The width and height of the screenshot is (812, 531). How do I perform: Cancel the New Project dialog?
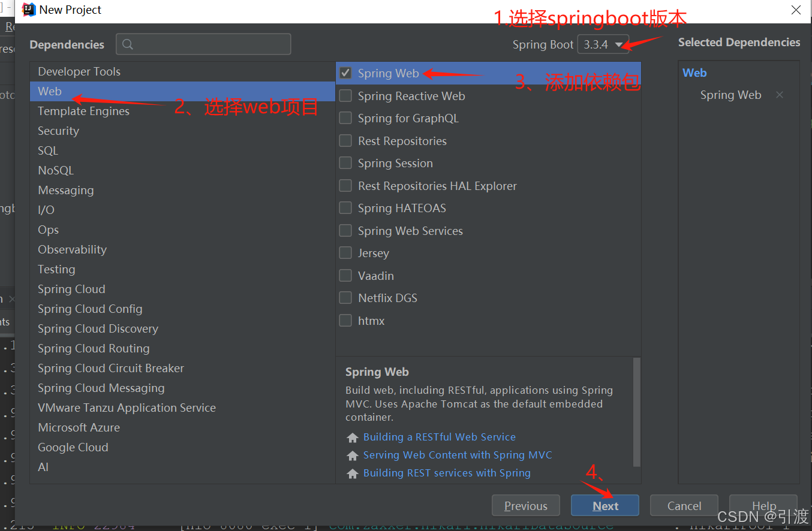tap(684, 506)
